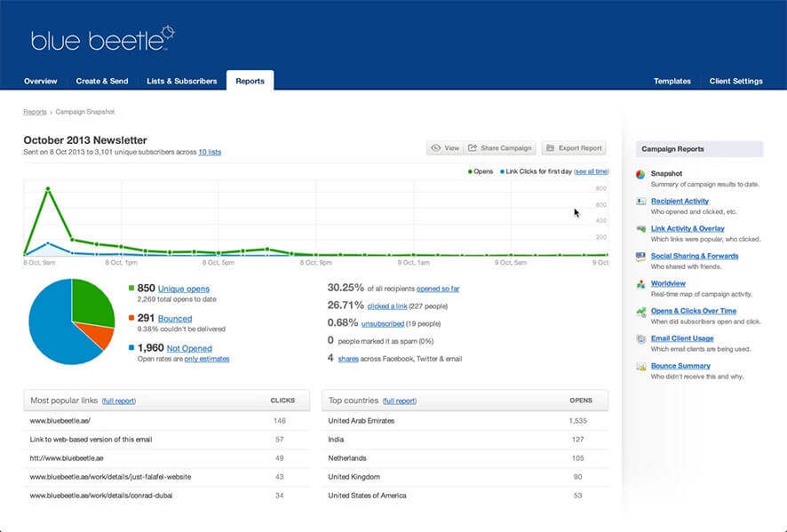Click the orange Bounced legend square

coord(131,318)
